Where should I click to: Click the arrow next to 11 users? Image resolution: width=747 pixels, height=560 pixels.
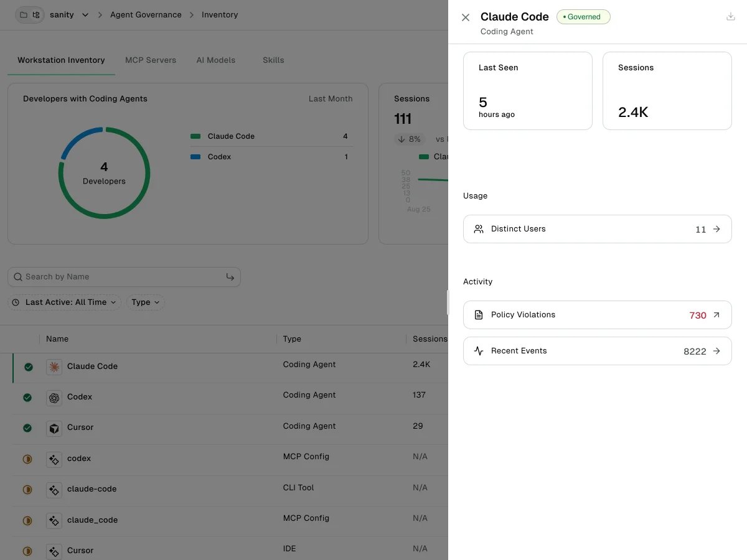tap(716, 229)
